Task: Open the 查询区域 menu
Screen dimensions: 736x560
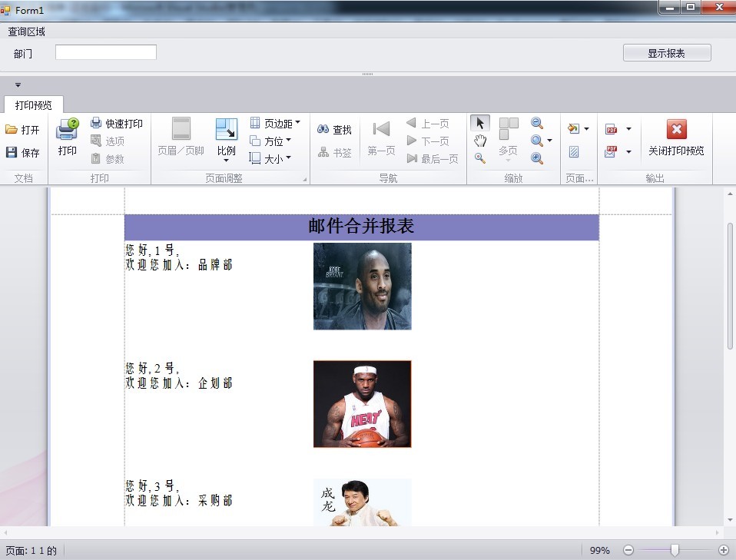Action: [26, 31]
